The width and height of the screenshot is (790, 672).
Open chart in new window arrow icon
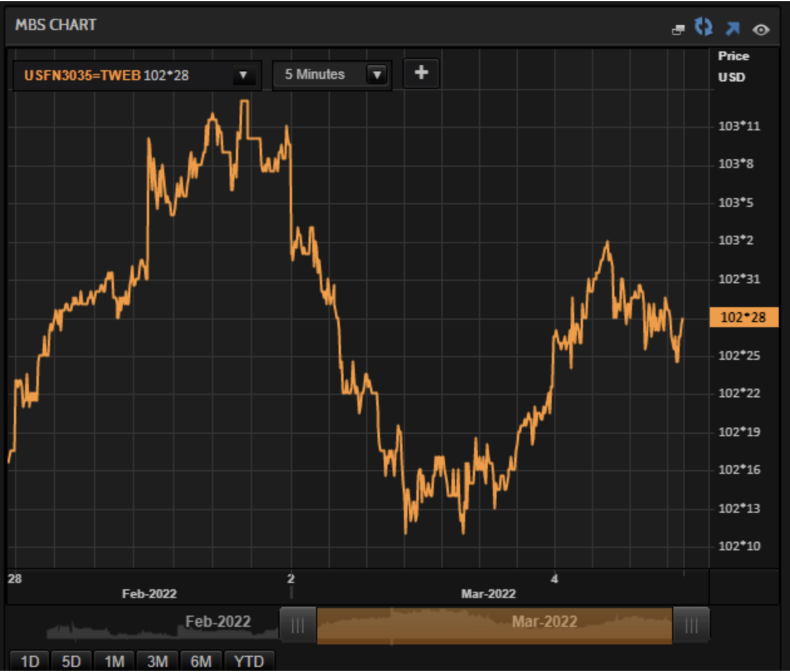pos(732,28)
